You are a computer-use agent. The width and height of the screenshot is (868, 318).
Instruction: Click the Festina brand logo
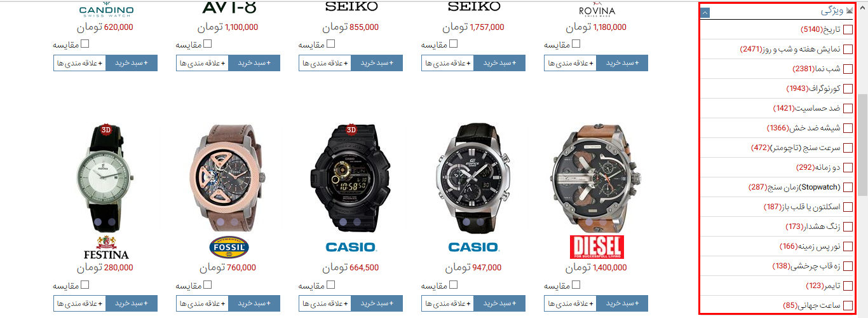point(105,247)
